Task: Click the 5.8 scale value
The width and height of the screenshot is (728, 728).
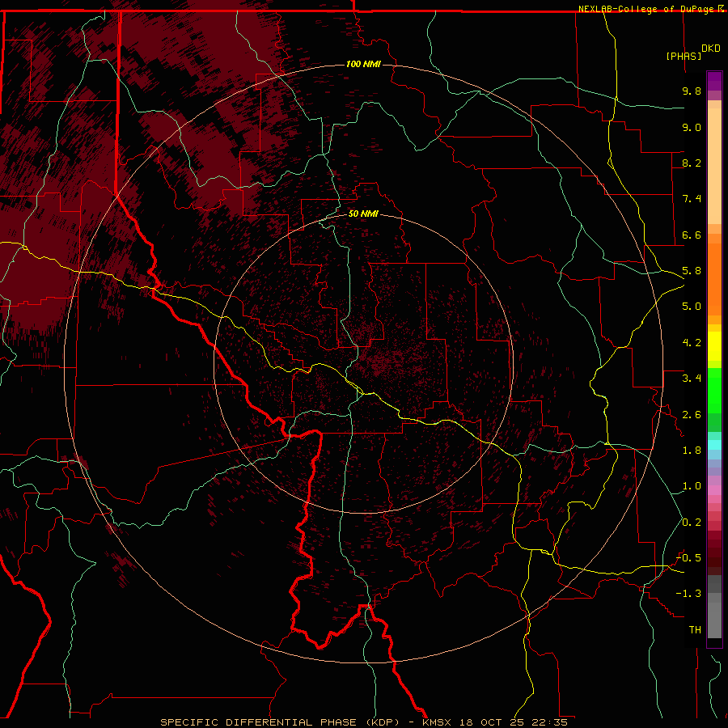Action: [x=692, y=271]
